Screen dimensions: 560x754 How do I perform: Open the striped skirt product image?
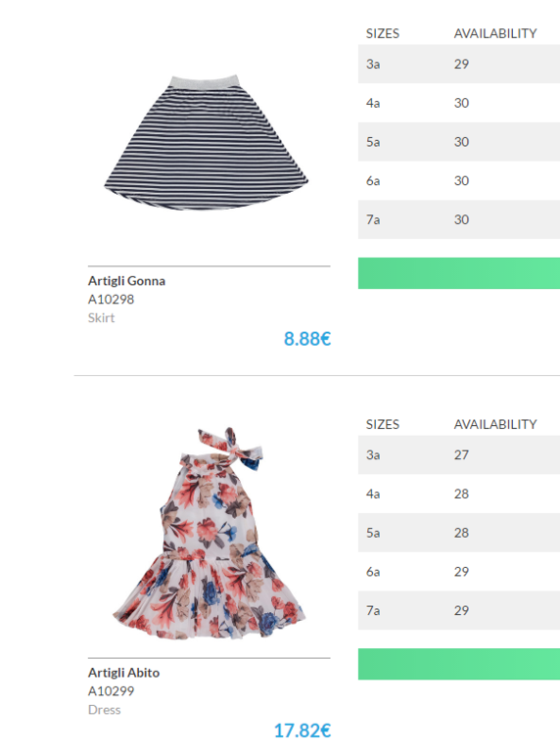pyautogui.click(x=207, y=143)
